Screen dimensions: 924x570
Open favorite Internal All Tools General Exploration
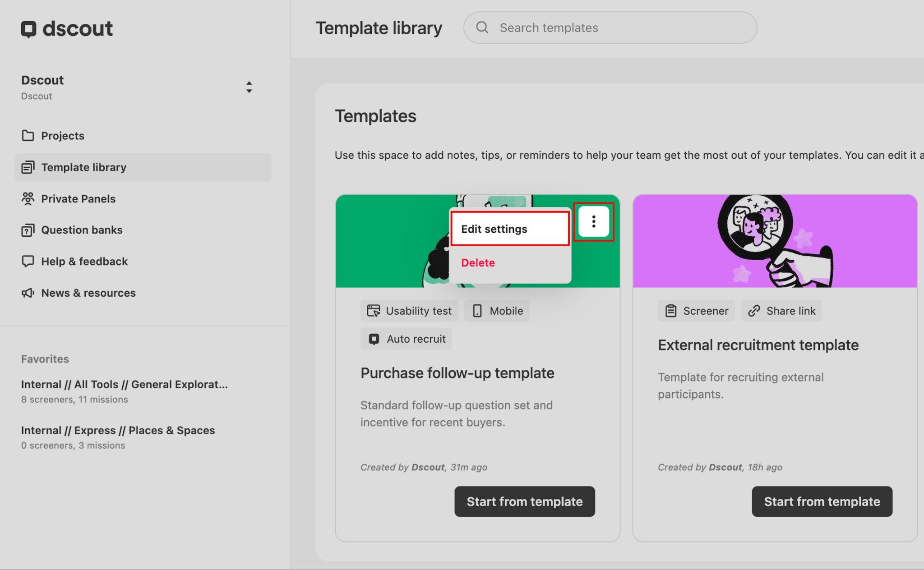point(124,385)
